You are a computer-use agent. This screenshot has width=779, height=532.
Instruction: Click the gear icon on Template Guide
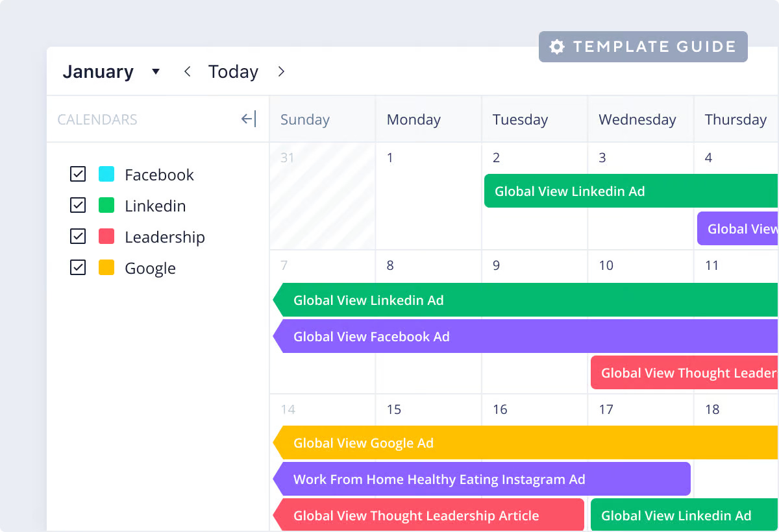tap(556, 46)
